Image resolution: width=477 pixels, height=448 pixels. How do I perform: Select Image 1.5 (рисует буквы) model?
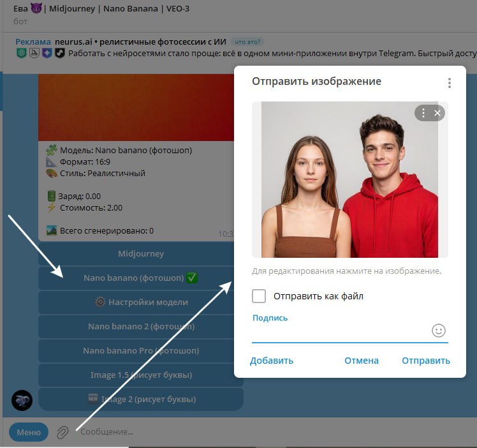(x=140, y=375)
